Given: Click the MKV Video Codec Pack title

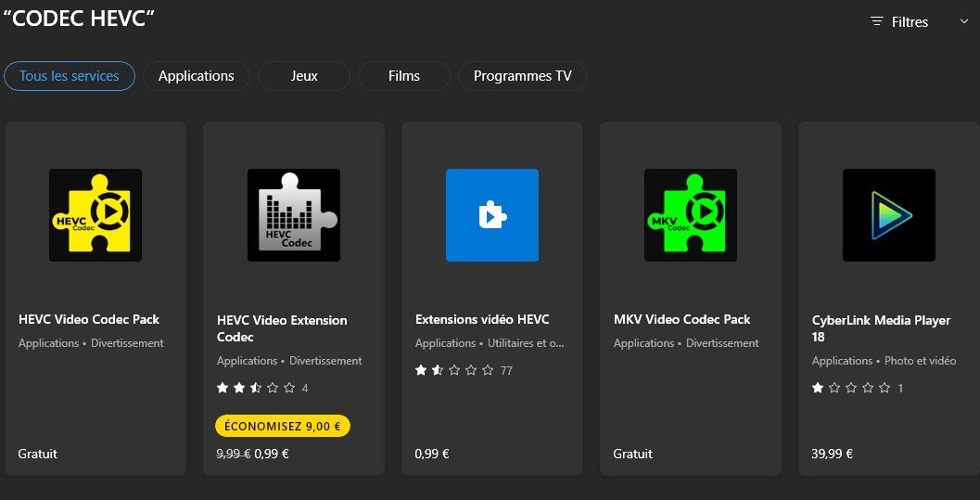Looking at the screenshot, I should pyautogui.click(x=681, y=319).
